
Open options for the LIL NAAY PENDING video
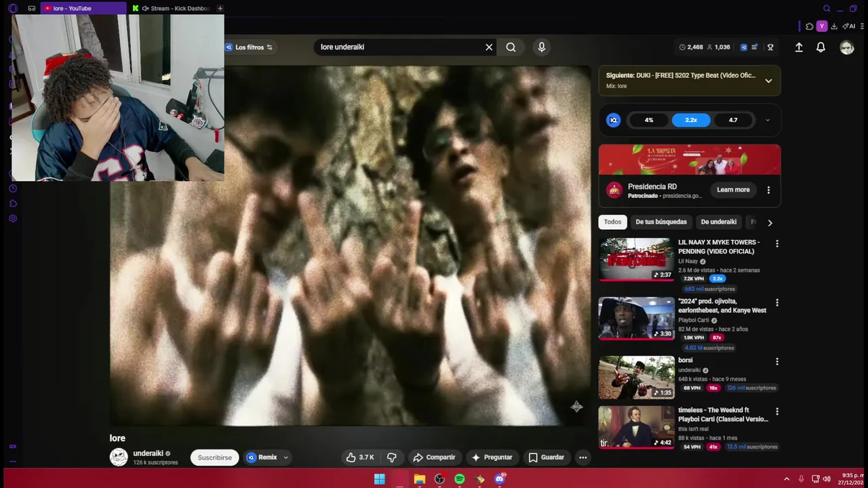click(x=777, y=243)
